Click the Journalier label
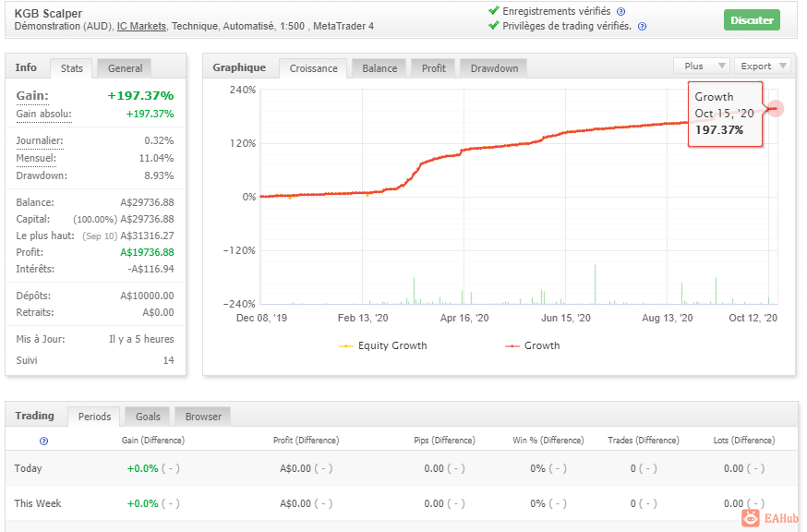 (40, 140)
